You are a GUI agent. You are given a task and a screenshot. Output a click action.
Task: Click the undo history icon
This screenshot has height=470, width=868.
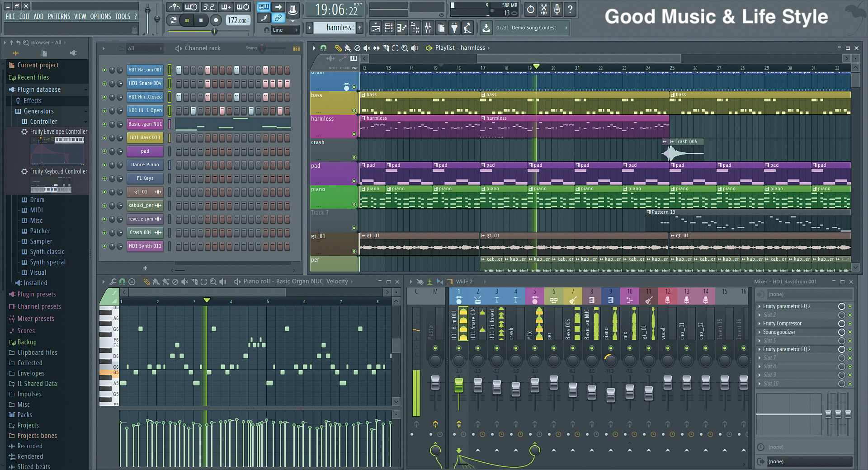531,9
